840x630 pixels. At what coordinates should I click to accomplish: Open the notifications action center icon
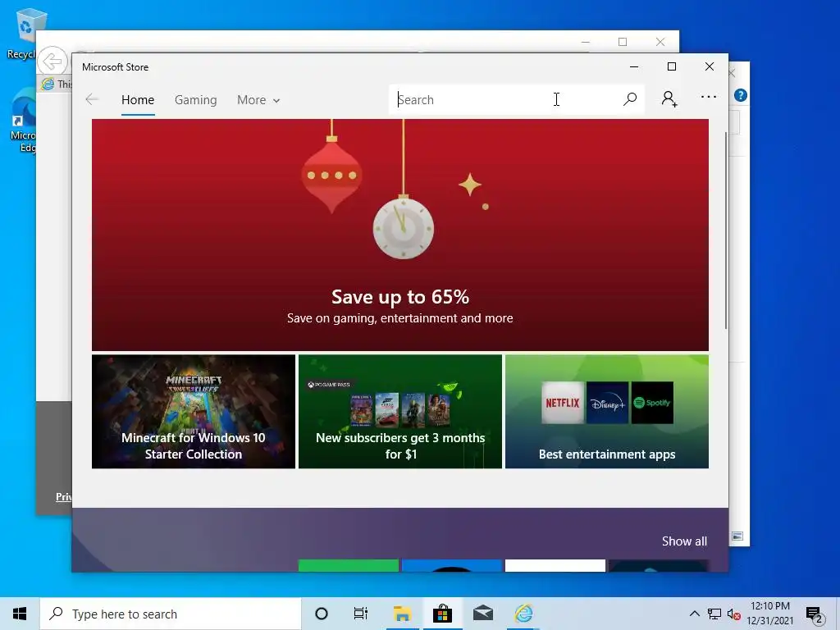click(815, 614)
